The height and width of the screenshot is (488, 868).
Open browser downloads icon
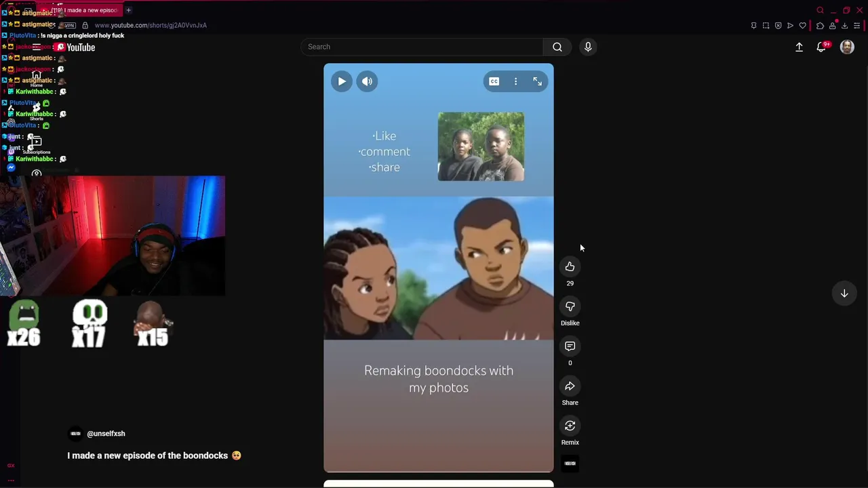tap(844, 26)
